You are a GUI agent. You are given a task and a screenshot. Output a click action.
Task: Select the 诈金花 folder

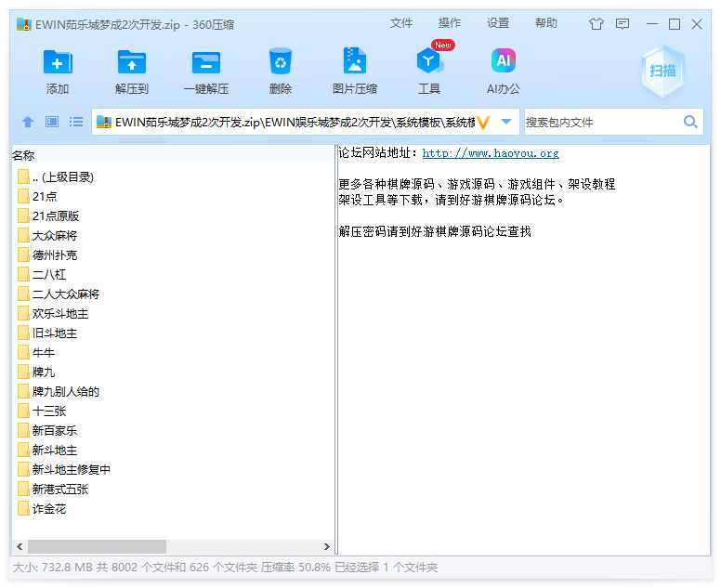(42, 508)
